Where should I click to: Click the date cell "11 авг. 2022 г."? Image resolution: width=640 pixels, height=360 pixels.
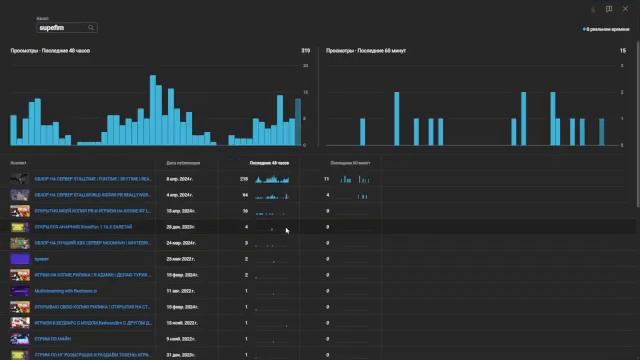click(180, 291)
